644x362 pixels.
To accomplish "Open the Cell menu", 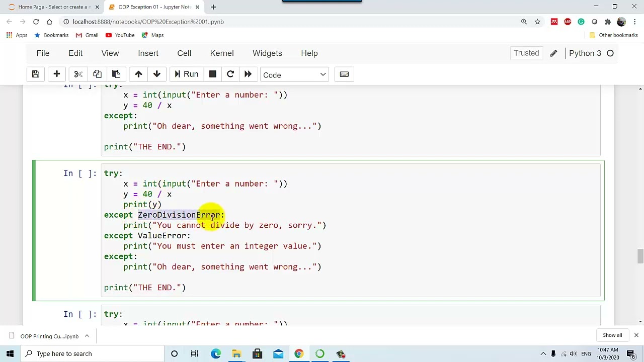I will coord(184,53).
